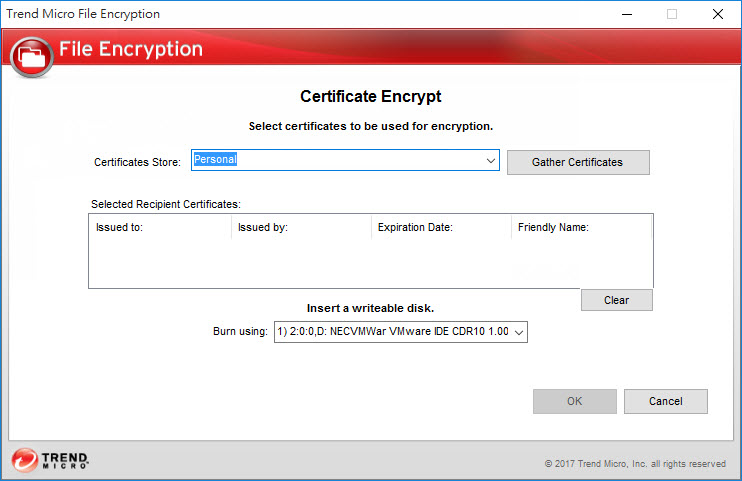Click the 'Certificate Encrypt' heading

(x=370, y=97)
